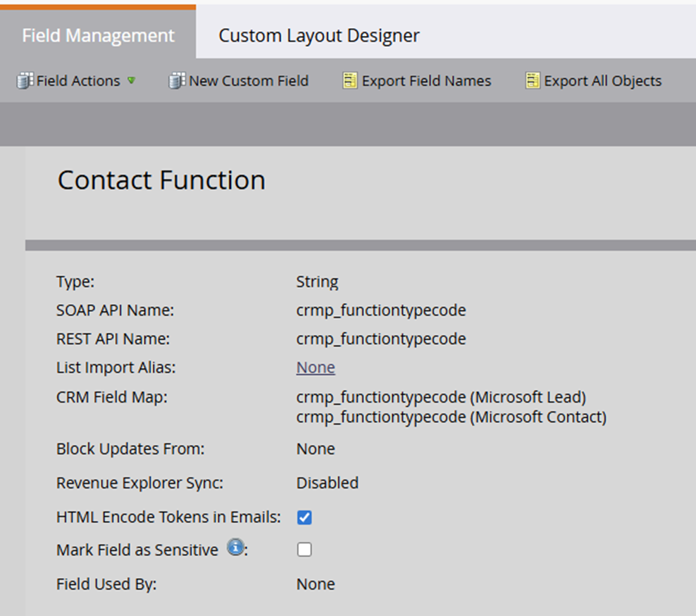
Task: Select the Export All Objects text label
Action: (602, 81)
